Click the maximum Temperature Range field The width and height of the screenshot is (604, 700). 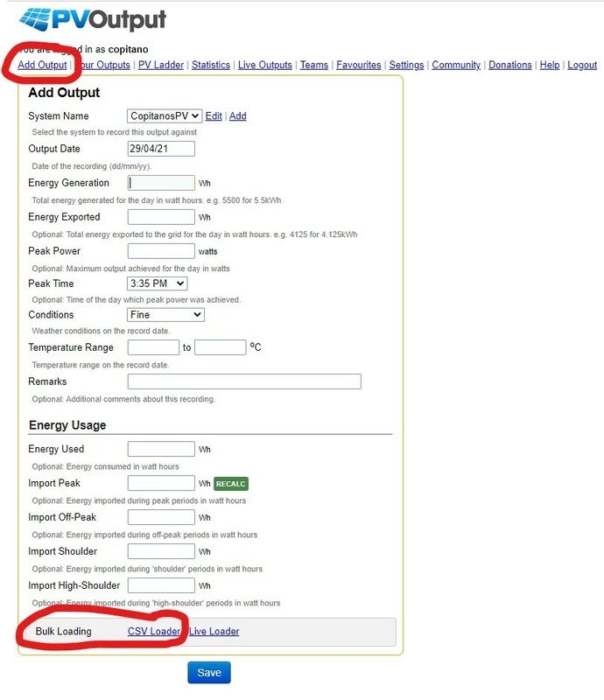point(221,347)
